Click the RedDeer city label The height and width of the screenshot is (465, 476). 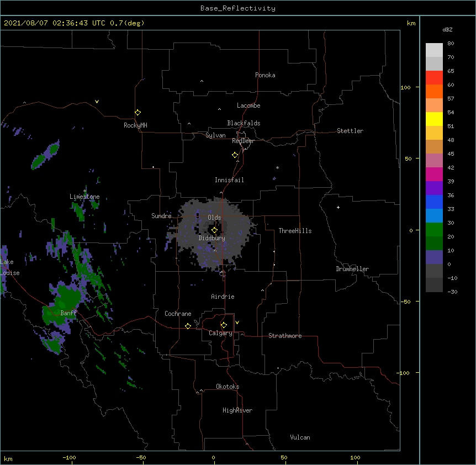[243, 141]
